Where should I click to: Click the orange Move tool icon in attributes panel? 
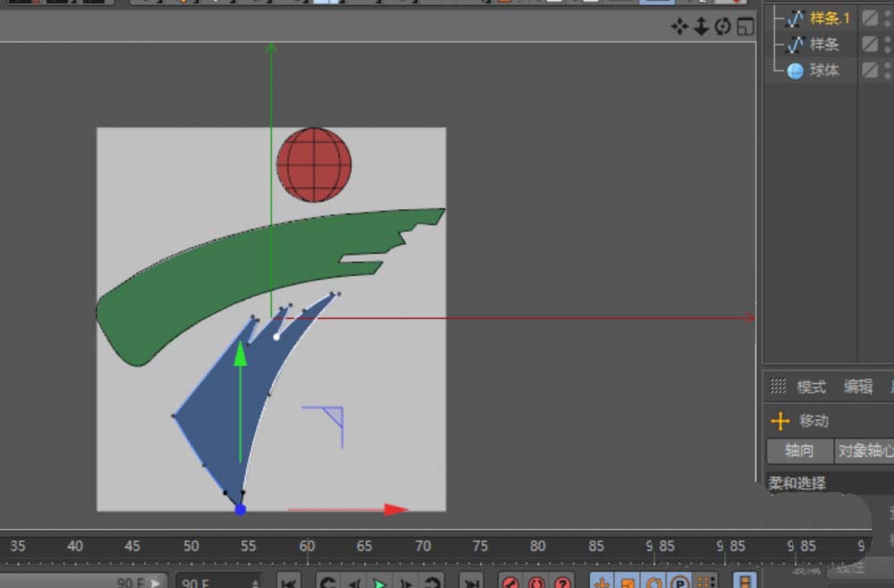pyautogui.click(x=780, y=421)
